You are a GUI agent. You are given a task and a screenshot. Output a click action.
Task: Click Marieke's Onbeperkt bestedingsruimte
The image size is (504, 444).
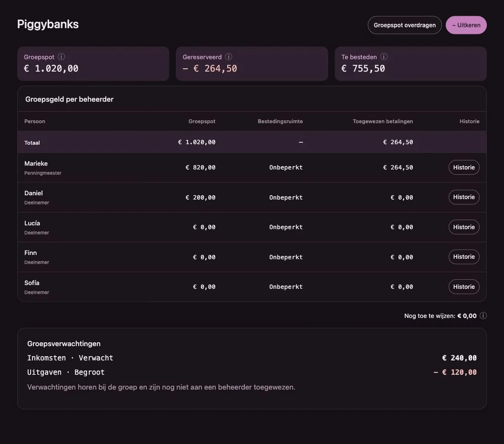click(286, 167)
